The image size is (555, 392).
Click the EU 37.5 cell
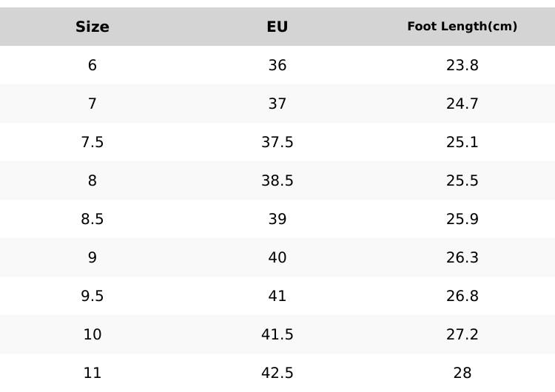coord(277,142)
